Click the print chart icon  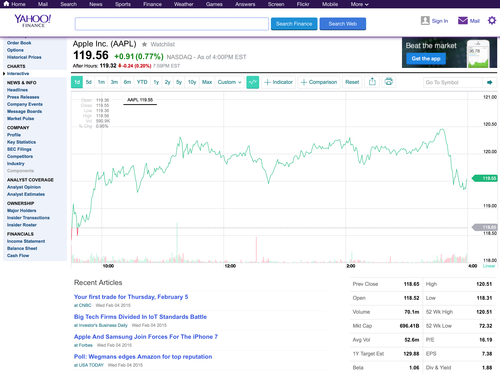tap(389, 82)
